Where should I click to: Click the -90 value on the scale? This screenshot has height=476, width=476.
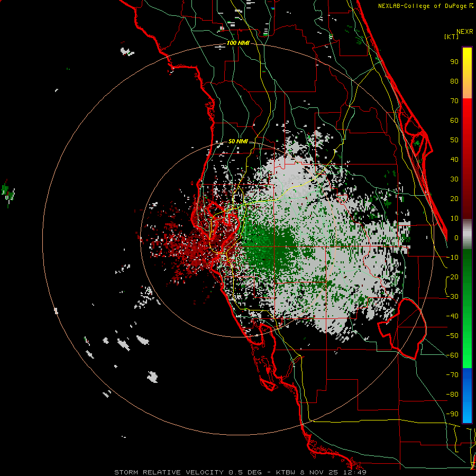[x=452, y=414]
